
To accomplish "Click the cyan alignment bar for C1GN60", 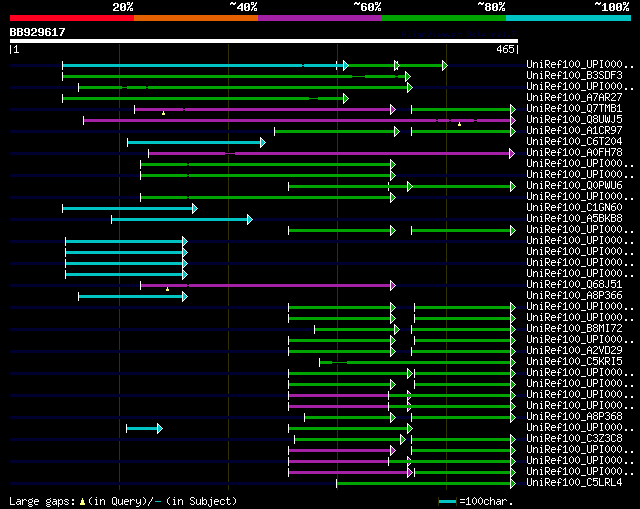I will [x=130, y=209].
